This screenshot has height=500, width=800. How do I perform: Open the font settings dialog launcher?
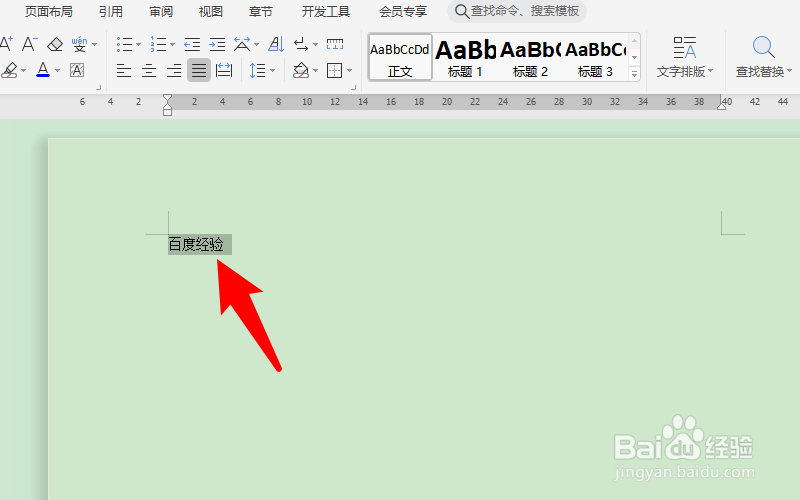point(98,88)
